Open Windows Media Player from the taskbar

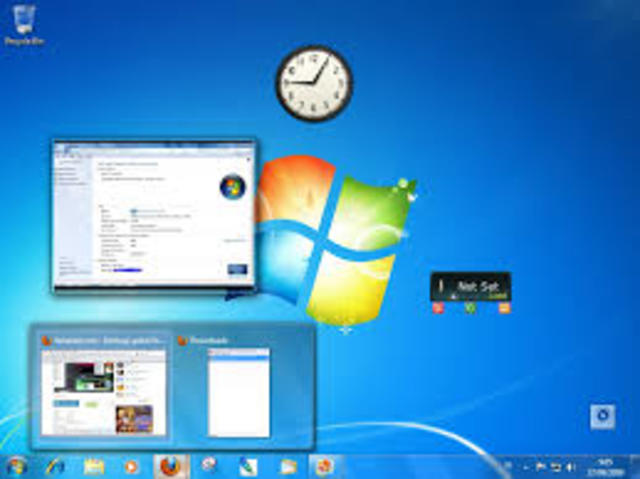(x=131, y=466)
